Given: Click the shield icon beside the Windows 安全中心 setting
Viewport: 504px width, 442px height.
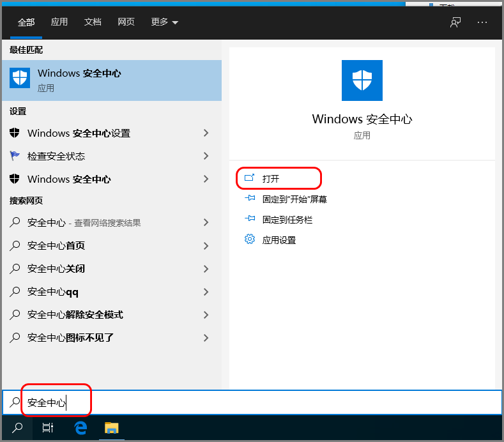Looking at the screenshot, I should coord(15,179).
